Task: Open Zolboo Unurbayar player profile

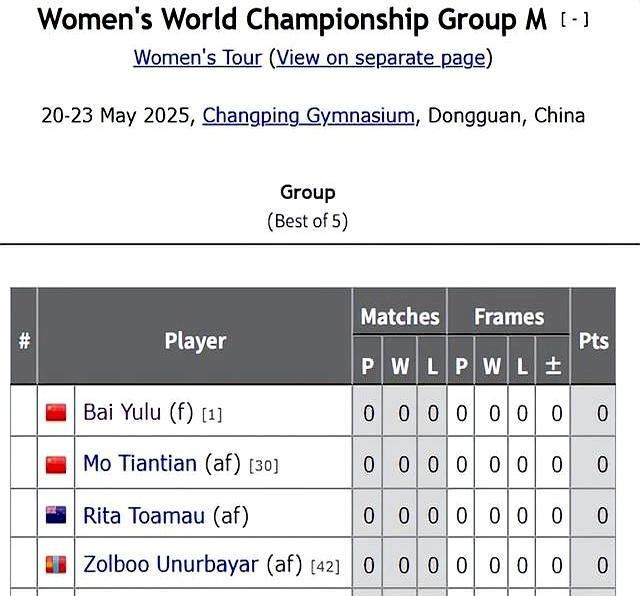Action: (171, 565)
